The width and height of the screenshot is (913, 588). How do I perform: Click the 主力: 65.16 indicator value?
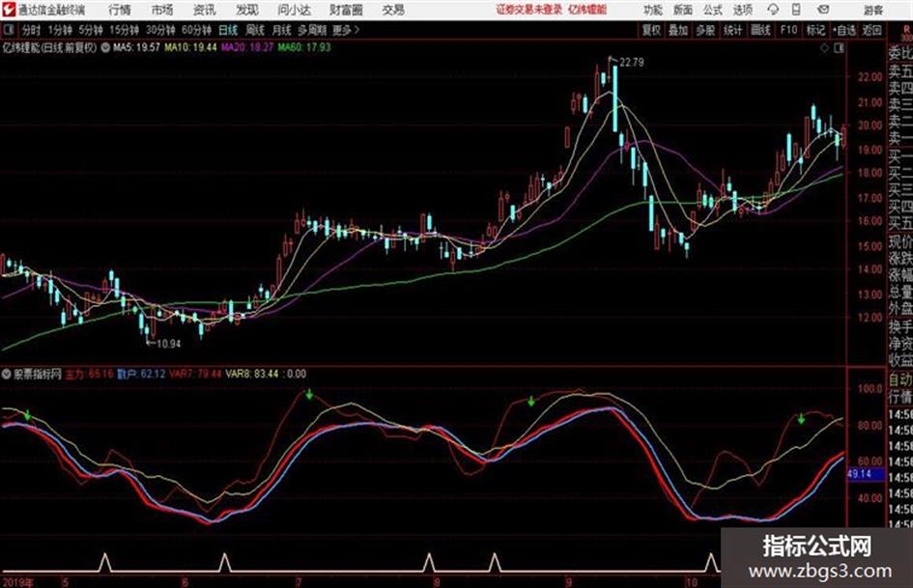click(x=89, y=374)
